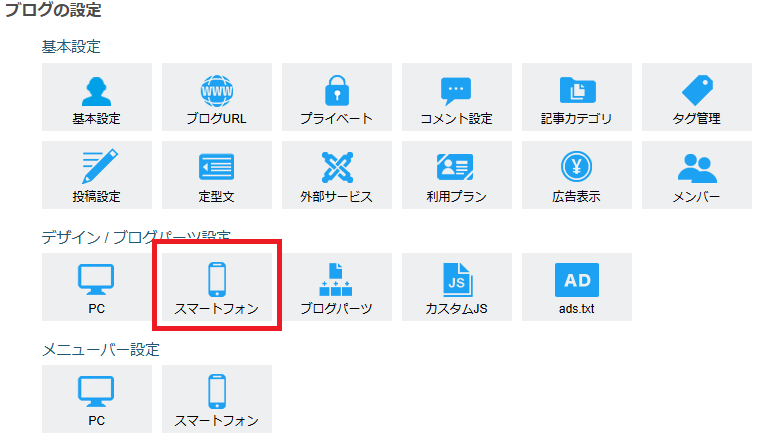Open the ブログパーツ tile
The width and height of the screenshot is (761, 441).
click(337, 287)
